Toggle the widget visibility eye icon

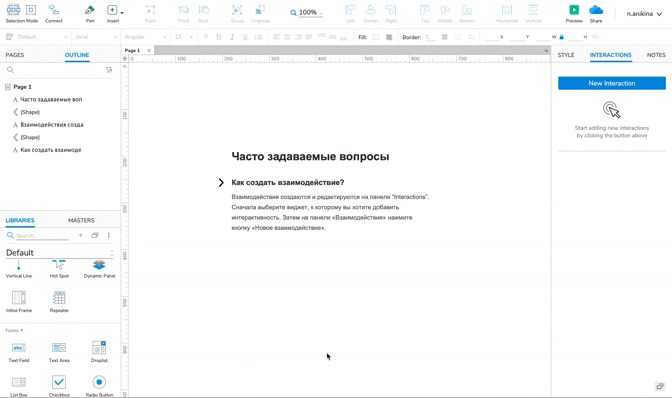pyautogui.click(x=595, y=37)
